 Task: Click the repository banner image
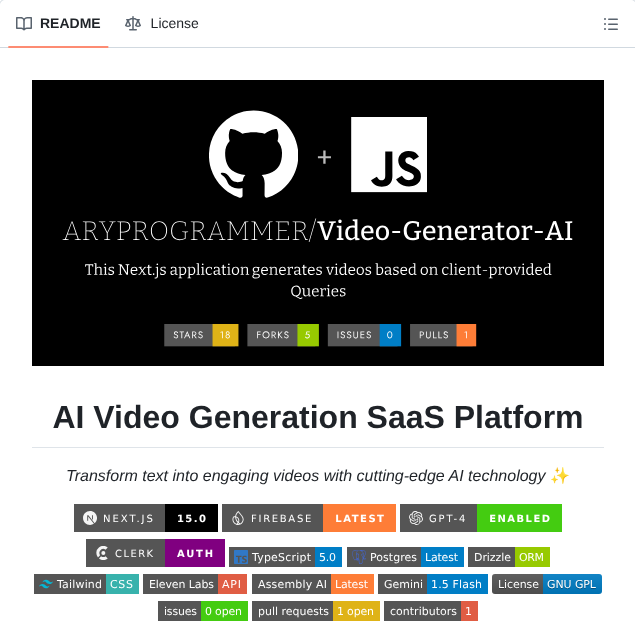click(318, 223)
